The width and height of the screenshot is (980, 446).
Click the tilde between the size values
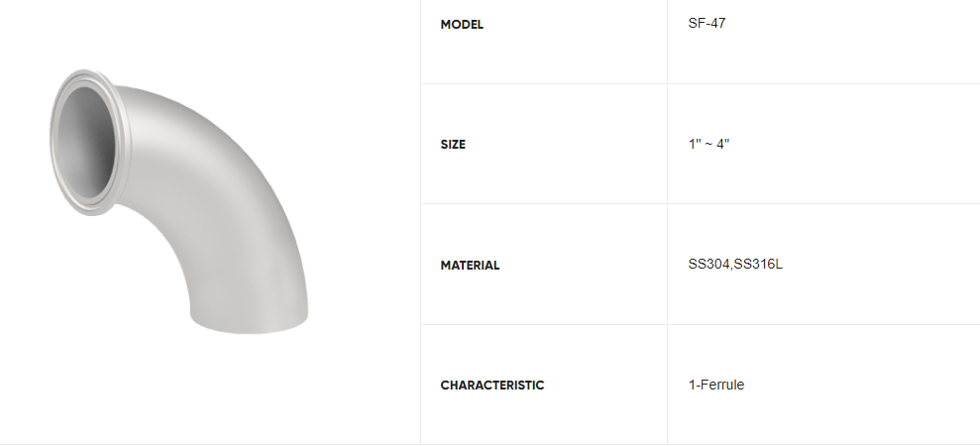click(x=708, y=145)
